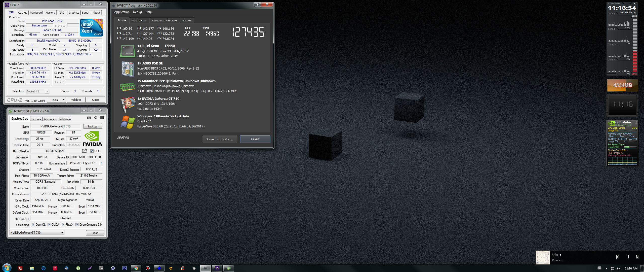
Task: Click the taskbar clock showing 11:16 AM
Action: click(631, 268)
